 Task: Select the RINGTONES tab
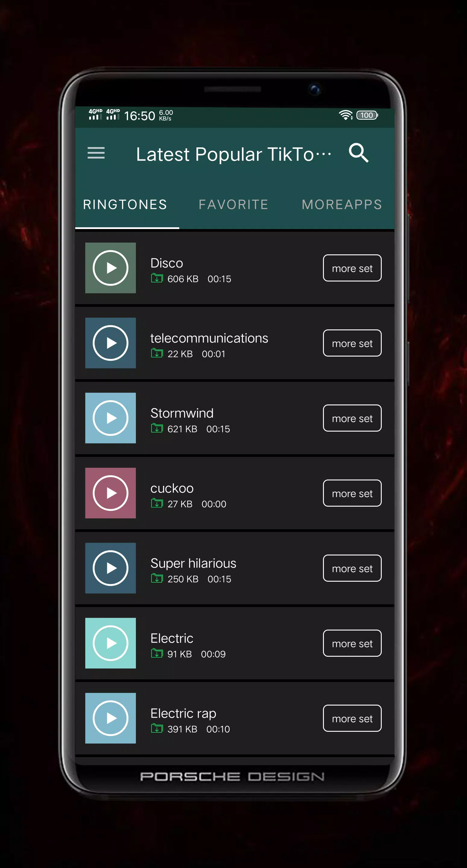[x=125, y=205]
